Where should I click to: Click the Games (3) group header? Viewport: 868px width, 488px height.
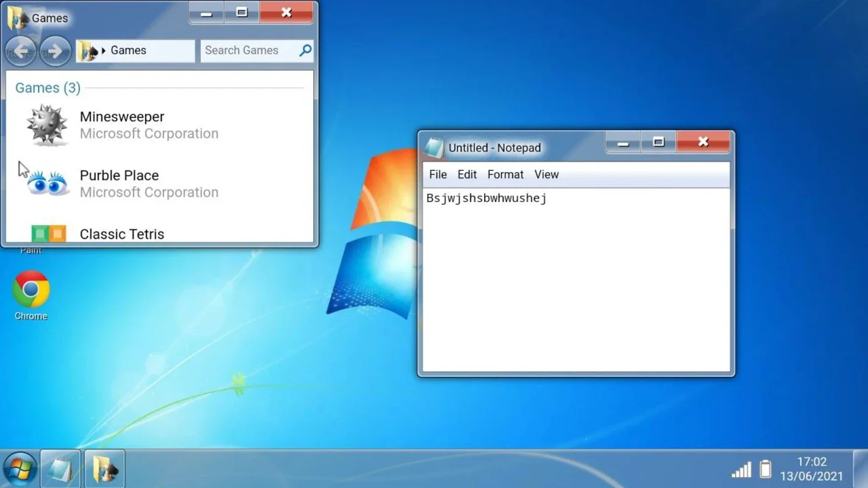point(48,88)
